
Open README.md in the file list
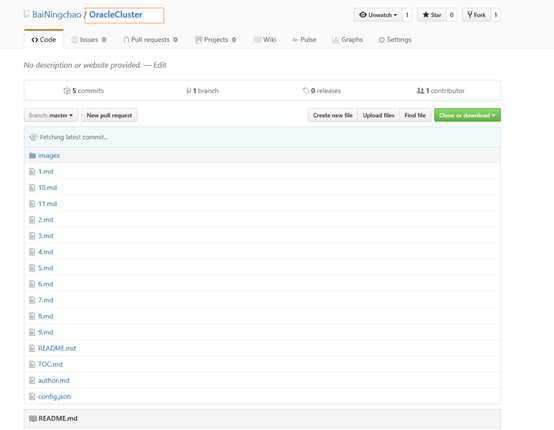point(57,348)
